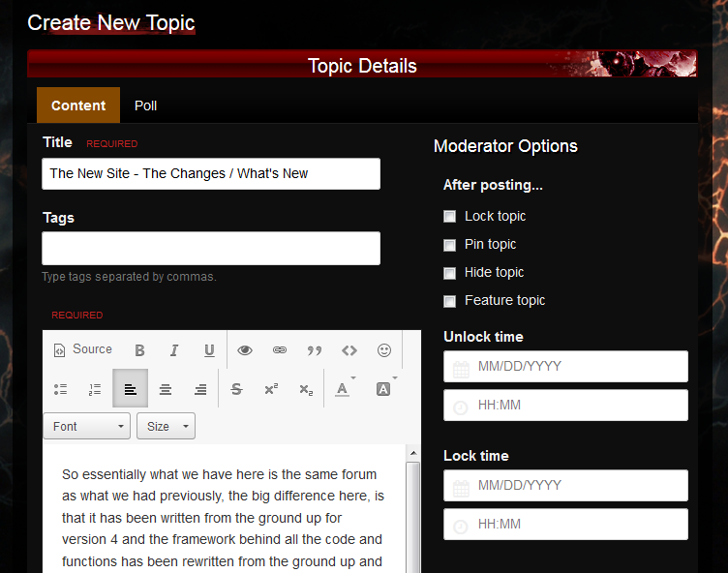Viewport: 728px width, 573px height.
Task: Click the editor scrollbar up arrow
Action: click(x=413, y=453)
